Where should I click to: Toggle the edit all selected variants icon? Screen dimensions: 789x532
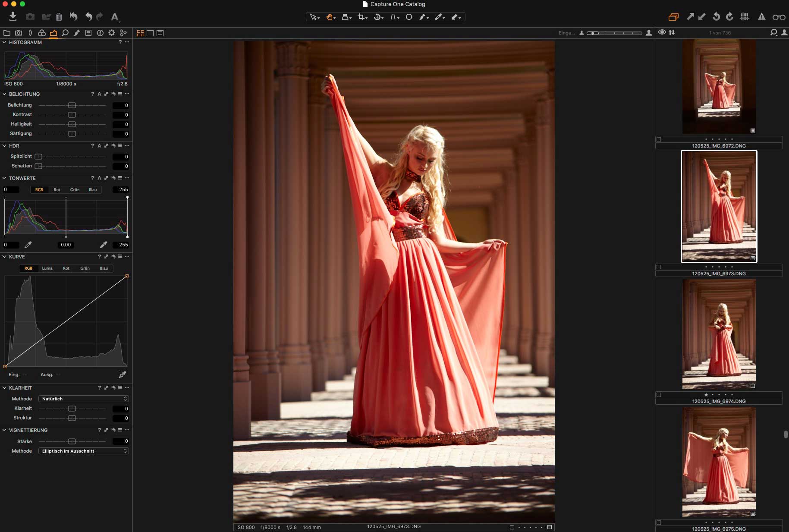click(673, 17)
